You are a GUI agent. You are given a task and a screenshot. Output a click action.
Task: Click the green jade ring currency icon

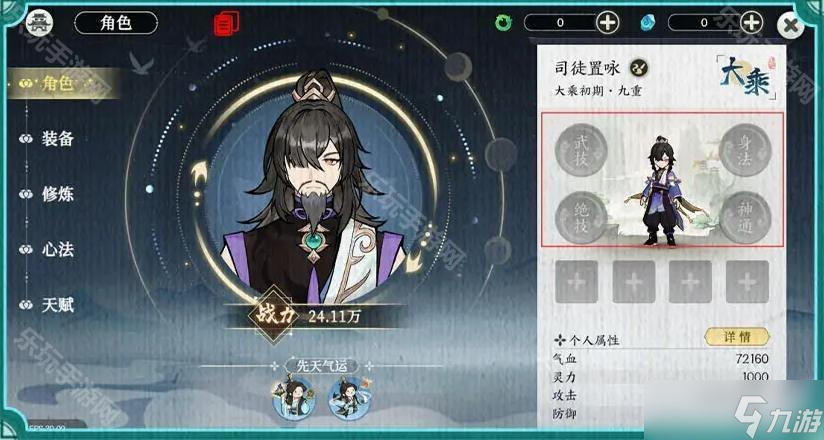coord(503,23)
